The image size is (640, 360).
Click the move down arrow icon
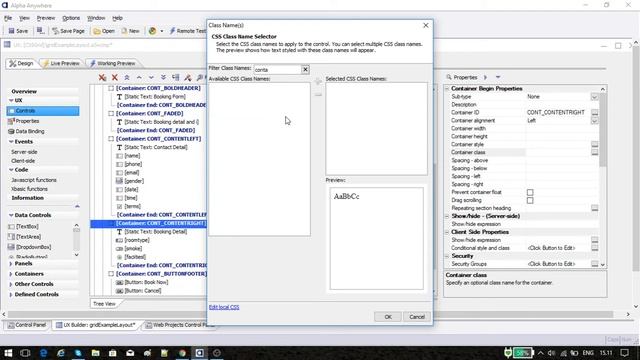coord(151,77)
